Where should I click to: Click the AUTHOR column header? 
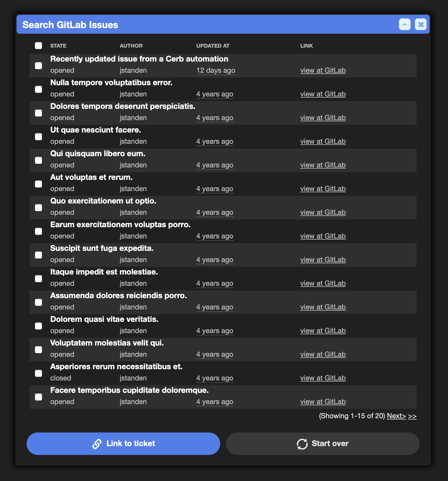131,46
